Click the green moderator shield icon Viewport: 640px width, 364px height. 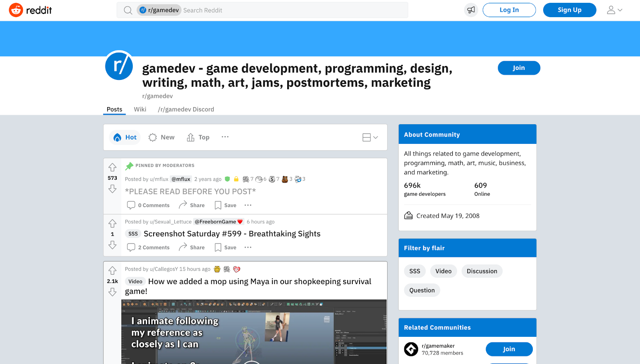pos(228,179)
